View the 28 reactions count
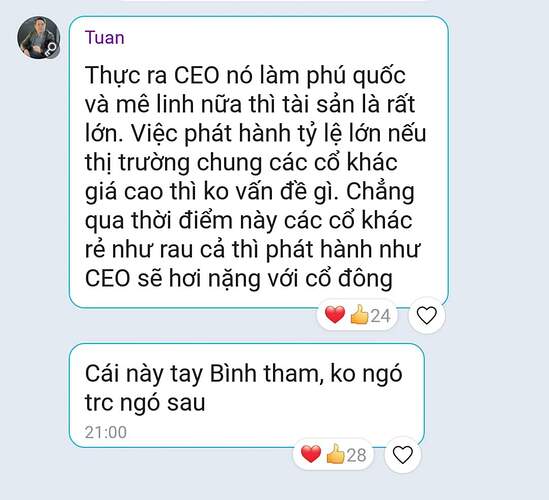 356,455
